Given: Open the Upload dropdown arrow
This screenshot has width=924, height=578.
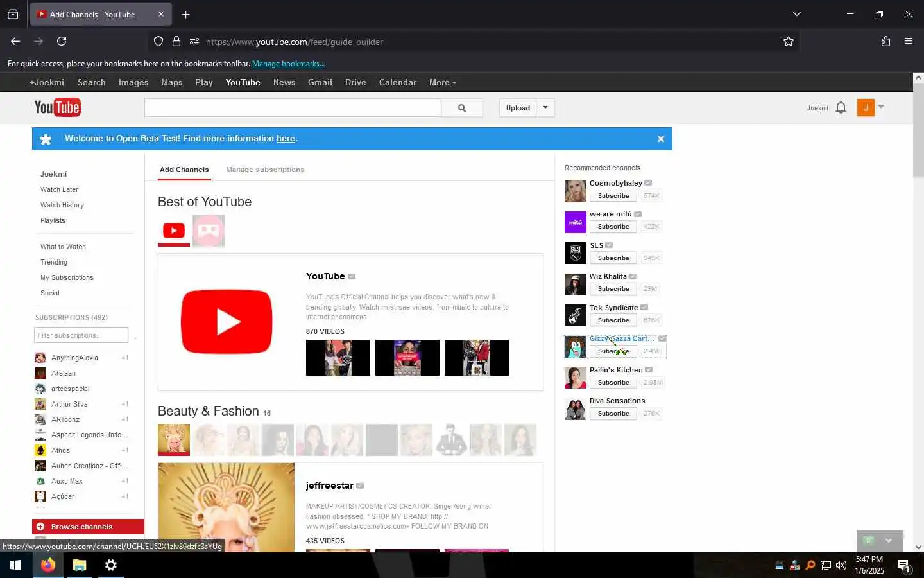Looking at the screenshot, I should tap(545, 108).
